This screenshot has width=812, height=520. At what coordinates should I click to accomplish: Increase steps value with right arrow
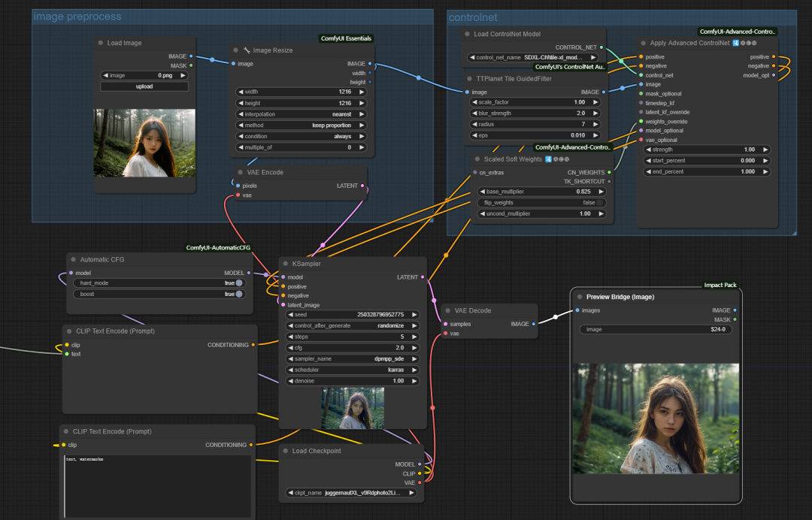click(x=414, y=337)
